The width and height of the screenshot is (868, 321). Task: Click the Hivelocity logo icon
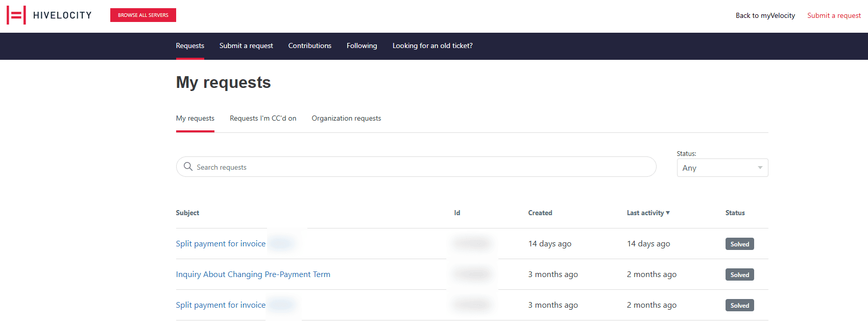(16, 15)
